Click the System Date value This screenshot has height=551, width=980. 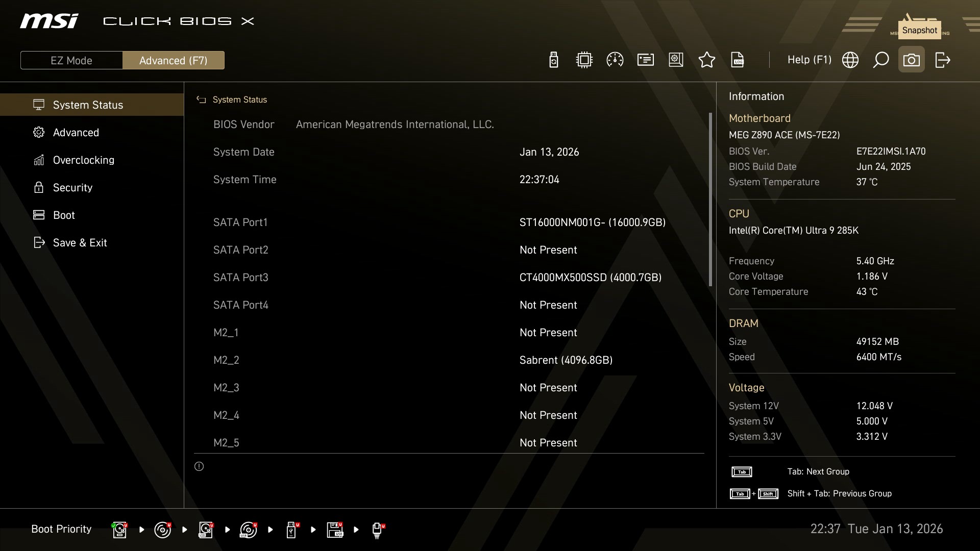[549, 152]
